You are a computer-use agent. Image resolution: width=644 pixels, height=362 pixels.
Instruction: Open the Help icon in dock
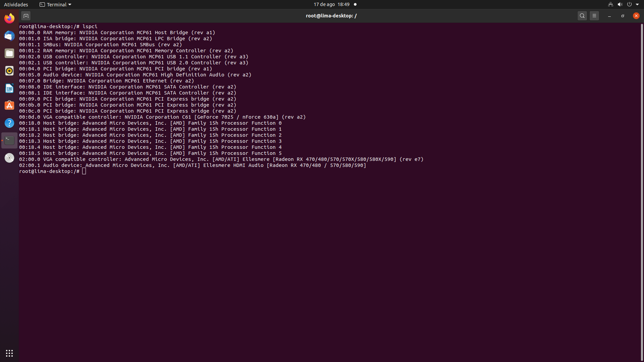point(9,123)
